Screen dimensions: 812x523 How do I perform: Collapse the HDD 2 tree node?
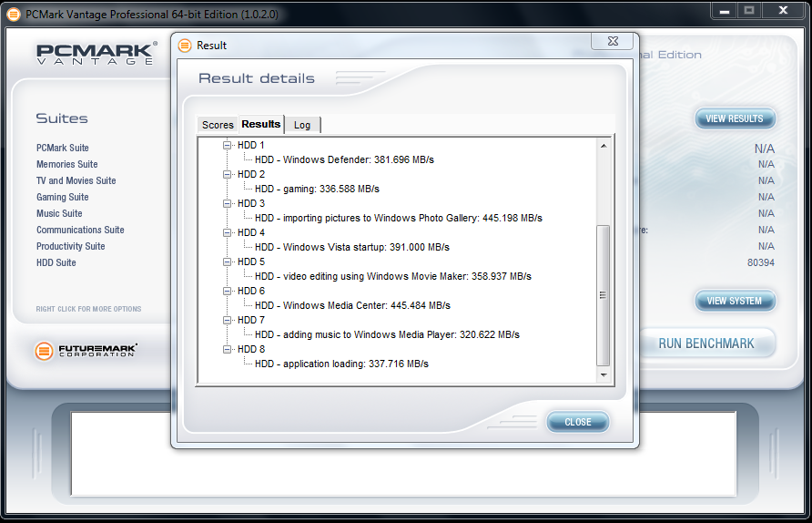[227, 175]
